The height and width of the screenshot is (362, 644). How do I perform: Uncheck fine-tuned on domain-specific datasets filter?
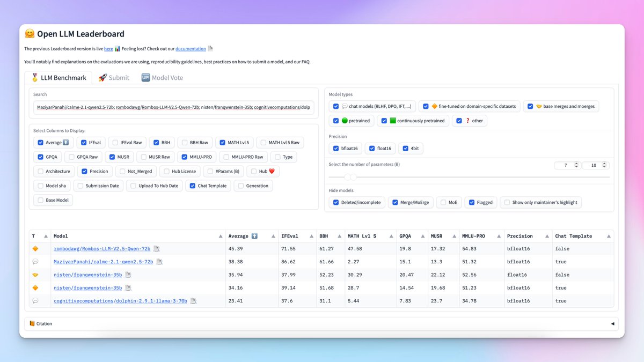tap(426, 106)
